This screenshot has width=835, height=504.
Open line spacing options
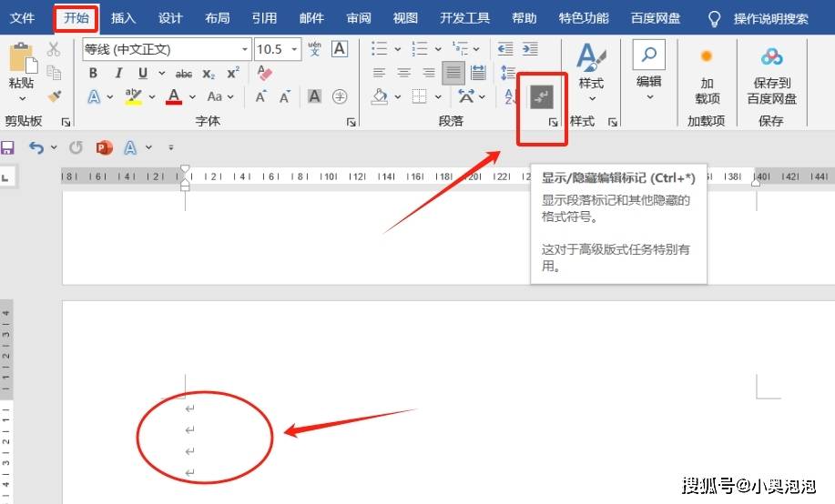point(508,73)
